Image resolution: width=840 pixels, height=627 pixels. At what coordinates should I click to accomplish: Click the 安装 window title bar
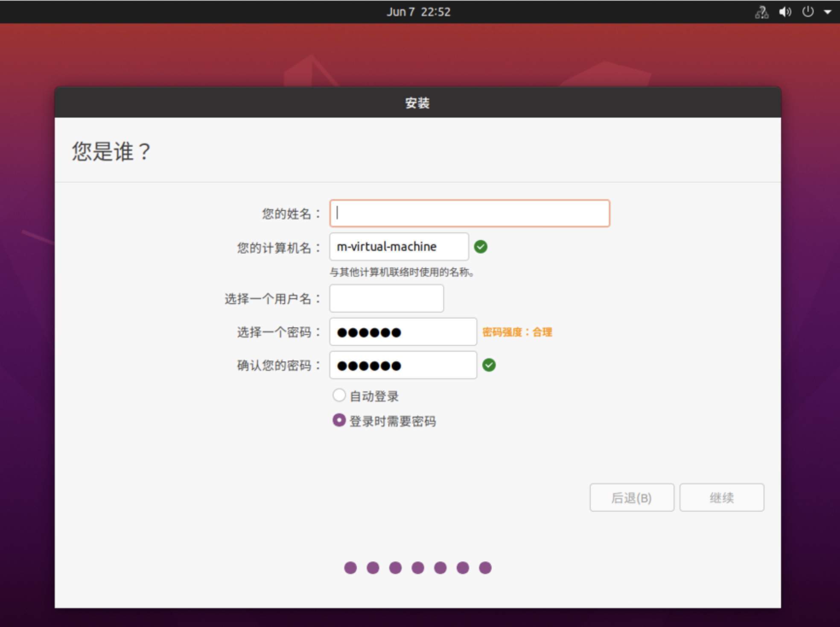click(x=417, y=103)
